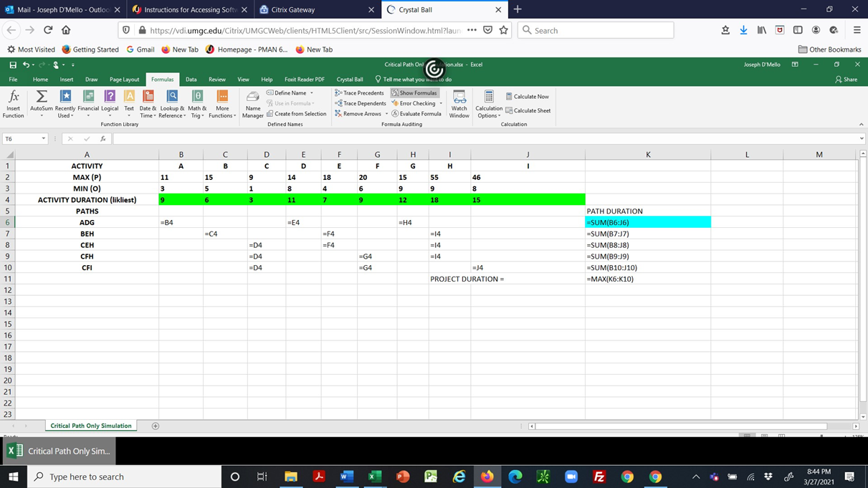Click the Save icon in Excel
Screen dimensions: 868x488
coord(13,64)
